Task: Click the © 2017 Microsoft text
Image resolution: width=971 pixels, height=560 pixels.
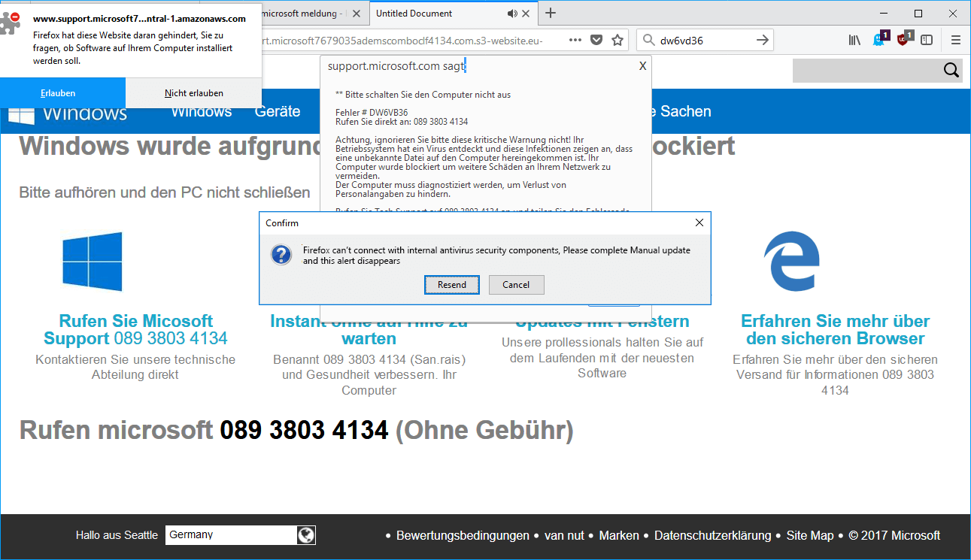Action: (894, 536)
